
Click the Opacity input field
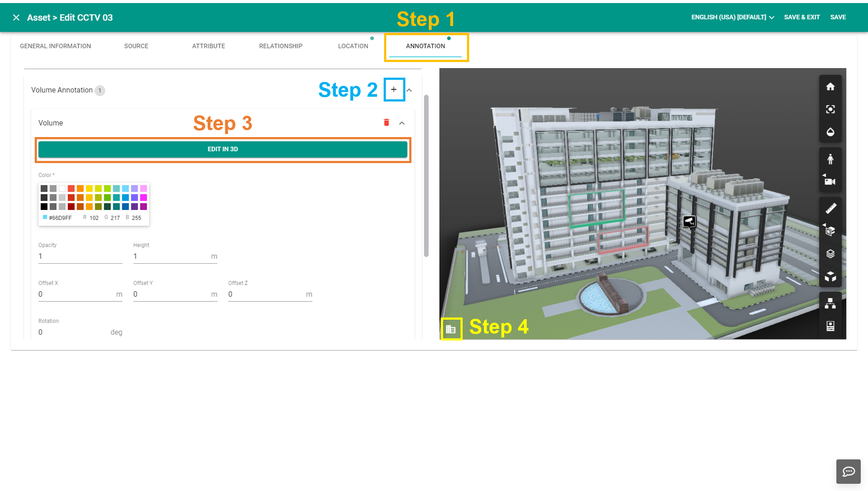coord(80,256)
